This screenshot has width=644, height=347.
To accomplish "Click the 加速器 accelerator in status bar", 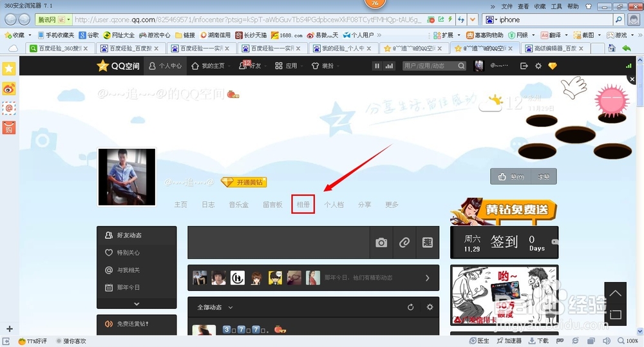I will [x=509, y=341].
